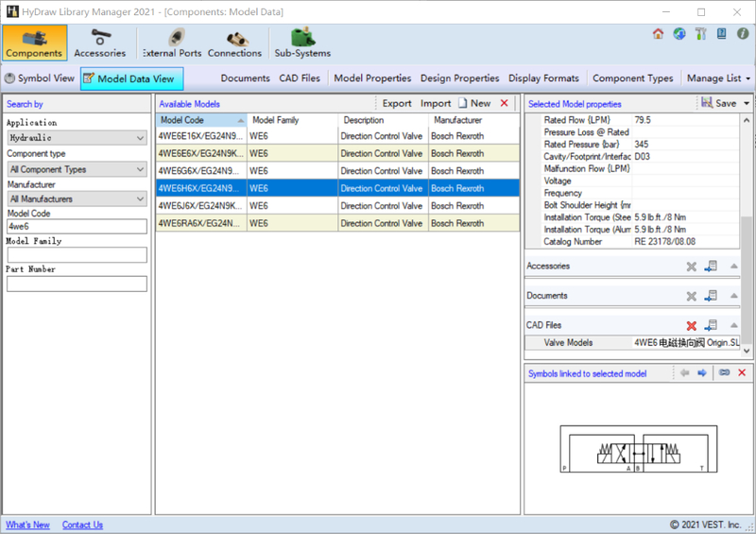Select the 4WE6H6X/EG24N9 model row
Screen dimensions: 756x534
[337, 188]
